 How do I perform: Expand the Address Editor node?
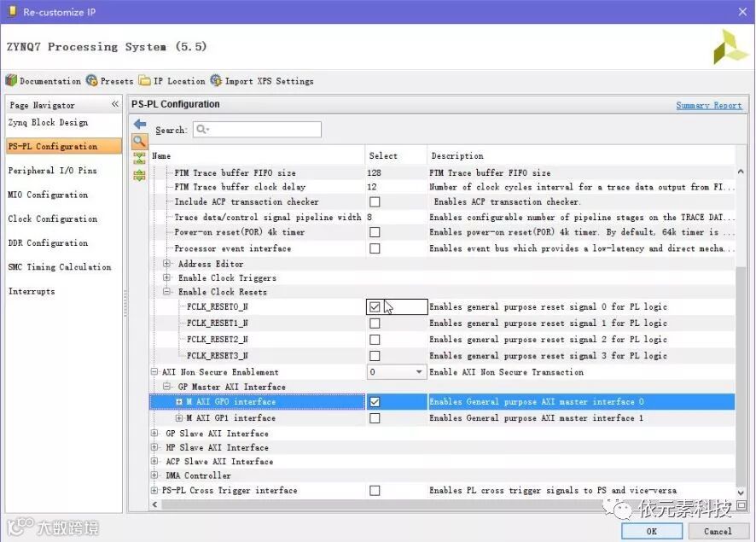click(x=167, y=263)
